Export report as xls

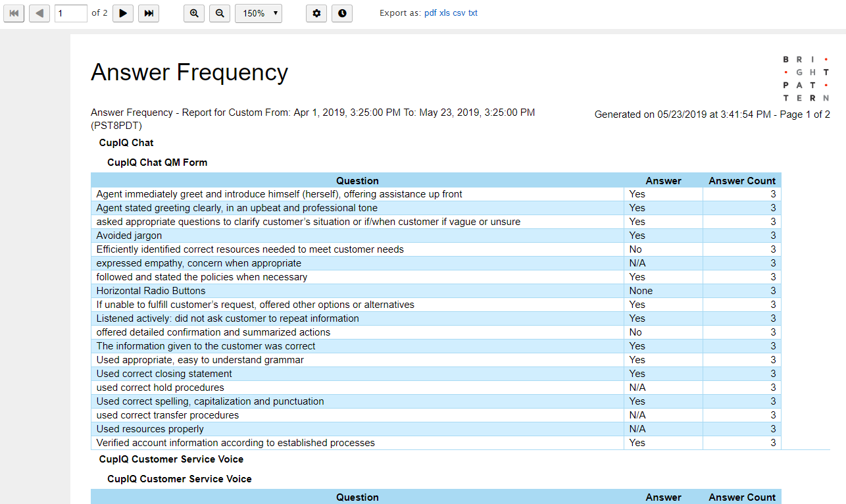click(445, 13)
